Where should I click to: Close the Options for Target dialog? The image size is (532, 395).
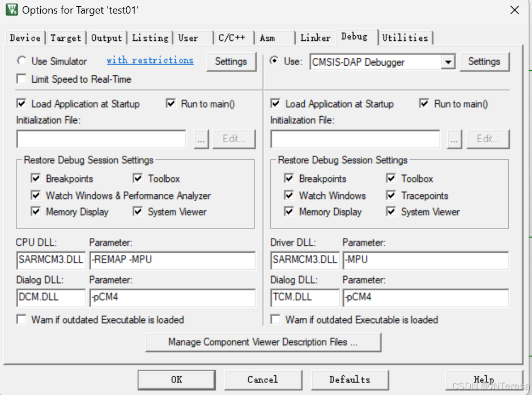point(514,10)
